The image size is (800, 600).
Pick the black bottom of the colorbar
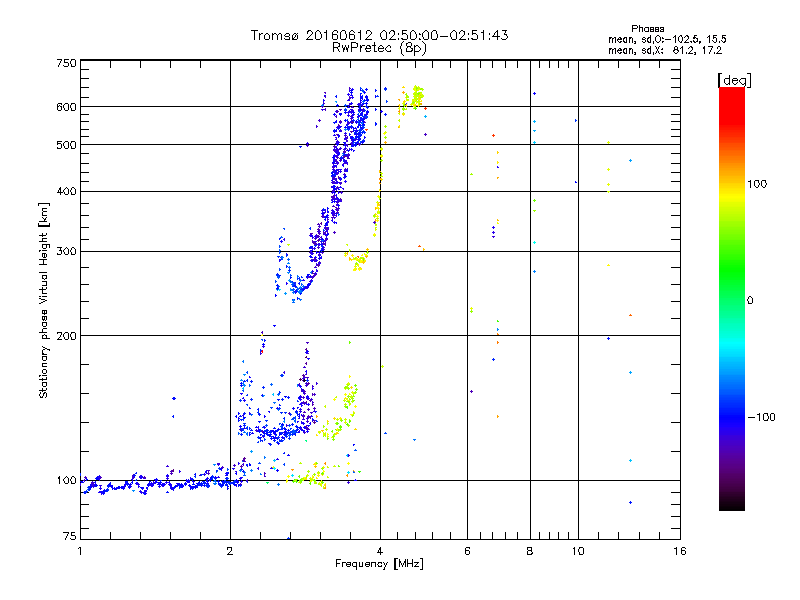coord(731,505)
